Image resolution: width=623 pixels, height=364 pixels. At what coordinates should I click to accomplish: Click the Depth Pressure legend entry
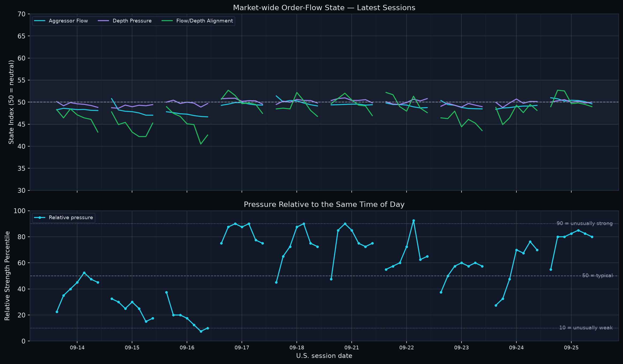click(125, 21)
